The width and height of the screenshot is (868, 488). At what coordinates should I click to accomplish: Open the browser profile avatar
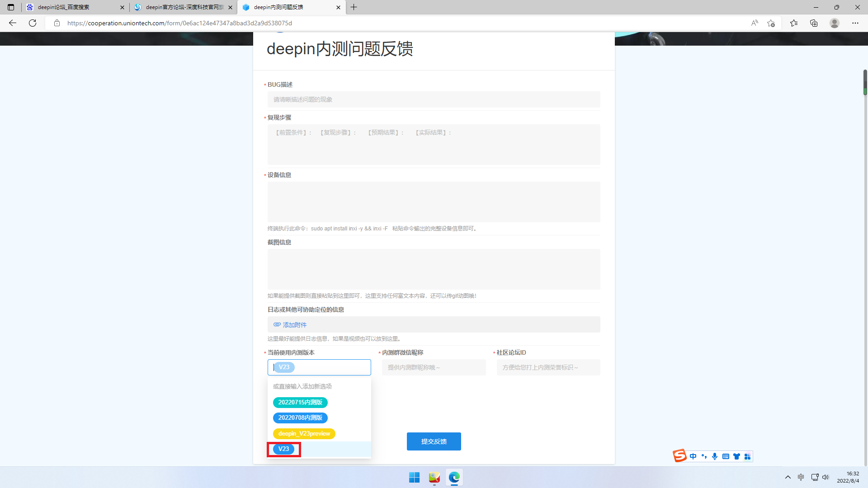pyautogui.click(x=835, y=23)
